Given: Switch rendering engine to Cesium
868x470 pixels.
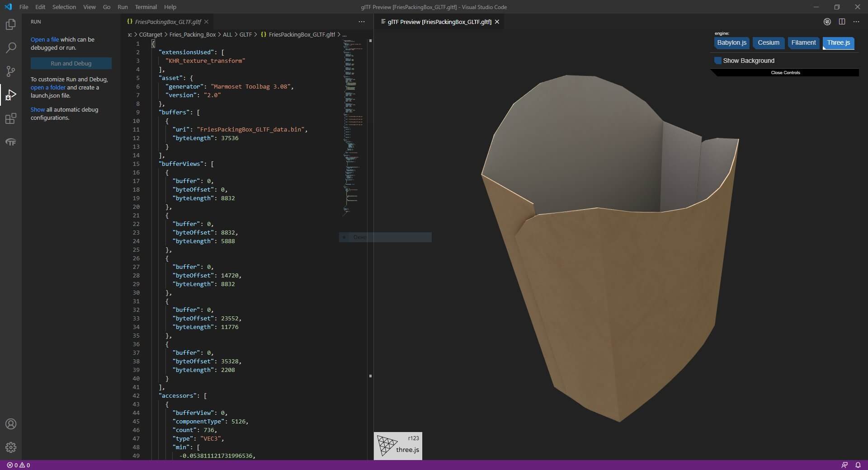Looking at the screenshot, I should point(769,43).
